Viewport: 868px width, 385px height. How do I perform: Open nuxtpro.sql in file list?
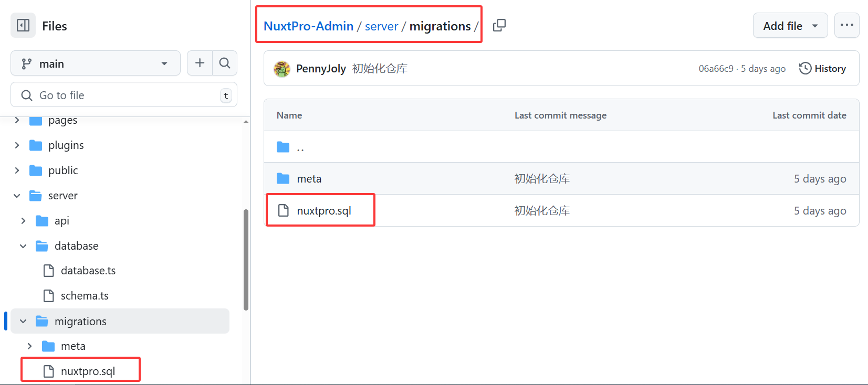point(324,211)
